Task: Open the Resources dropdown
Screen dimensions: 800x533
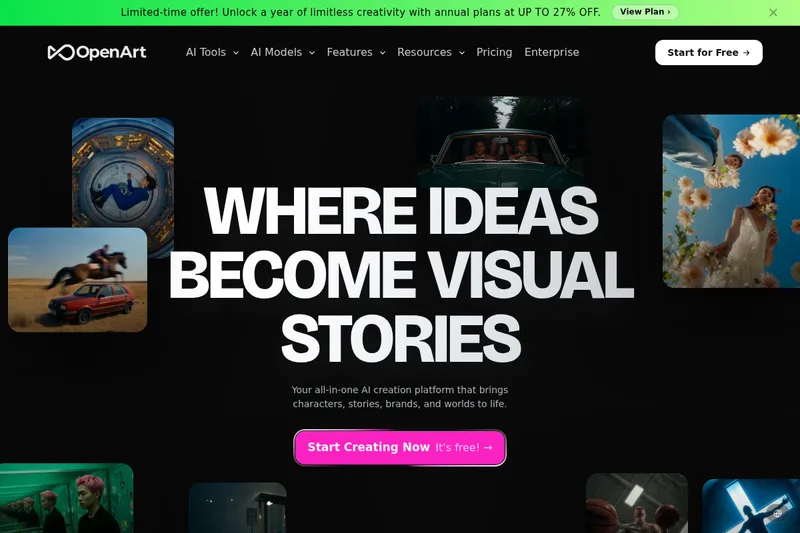Action: 431,52
